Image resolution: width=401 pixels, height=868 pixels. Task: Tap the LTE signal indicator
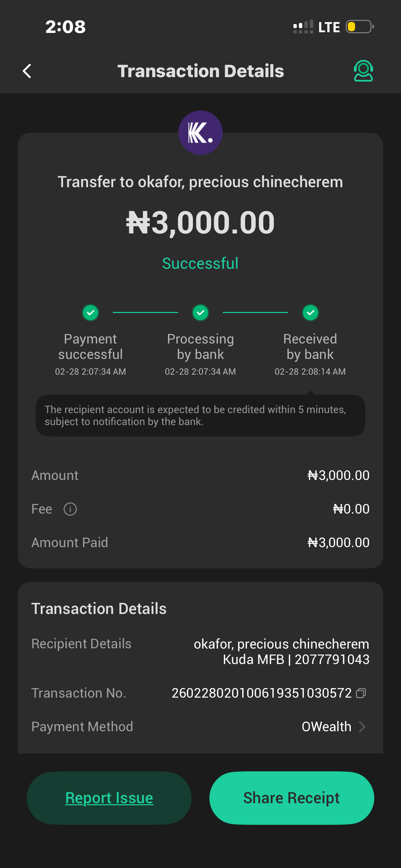click(x=328, y=27)
